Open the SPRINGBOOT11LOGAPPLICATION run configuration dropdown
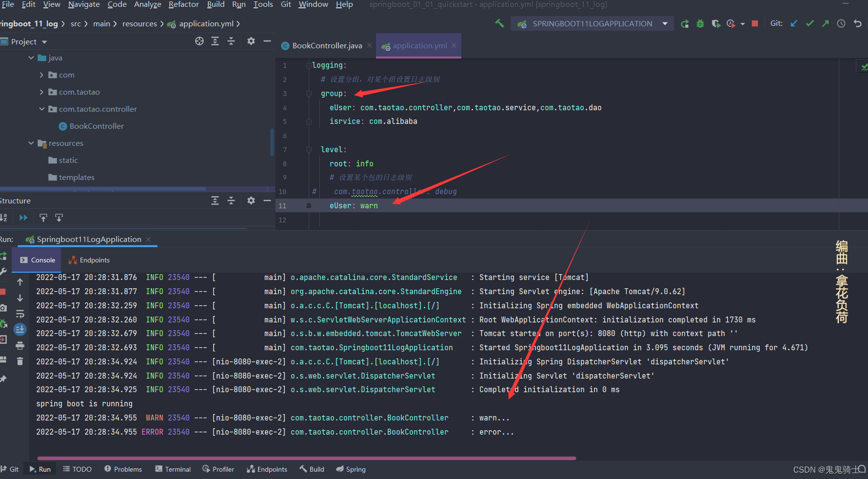Screen dimensions: 868x479 coord(592,23)
